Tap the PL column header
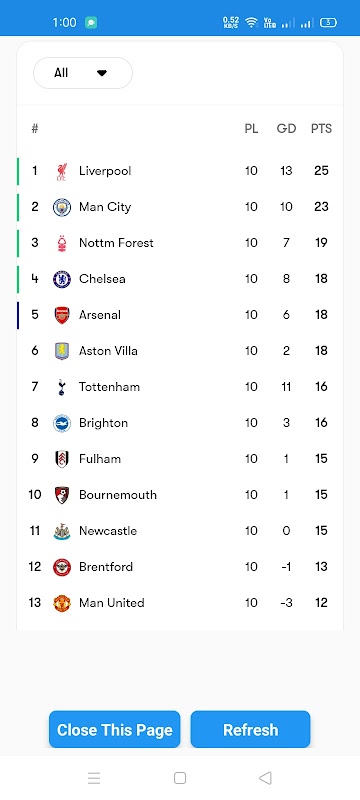Screen dimensions: 360x800 (x=251, y=129)
